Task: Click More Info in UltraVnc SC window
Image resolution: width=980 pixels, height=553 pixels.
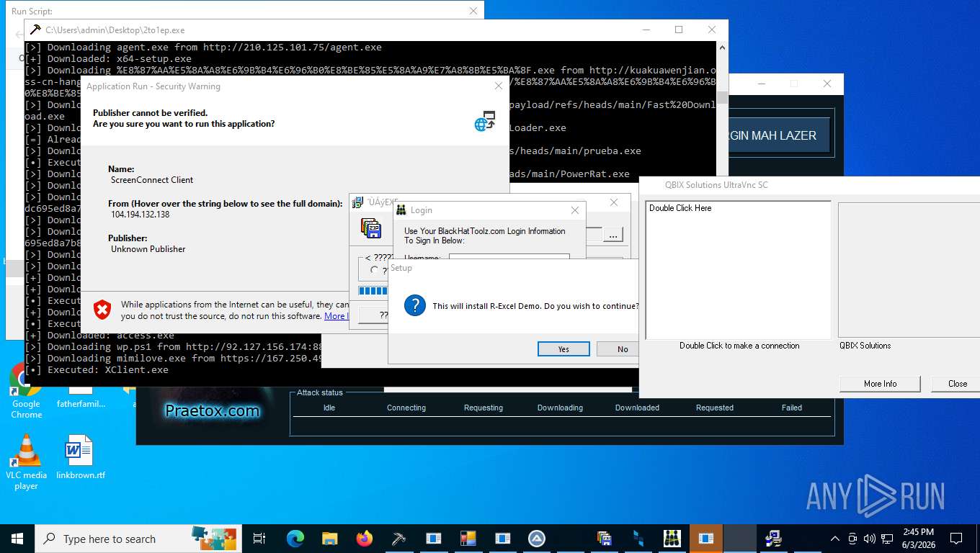Action: click(880, 383)
